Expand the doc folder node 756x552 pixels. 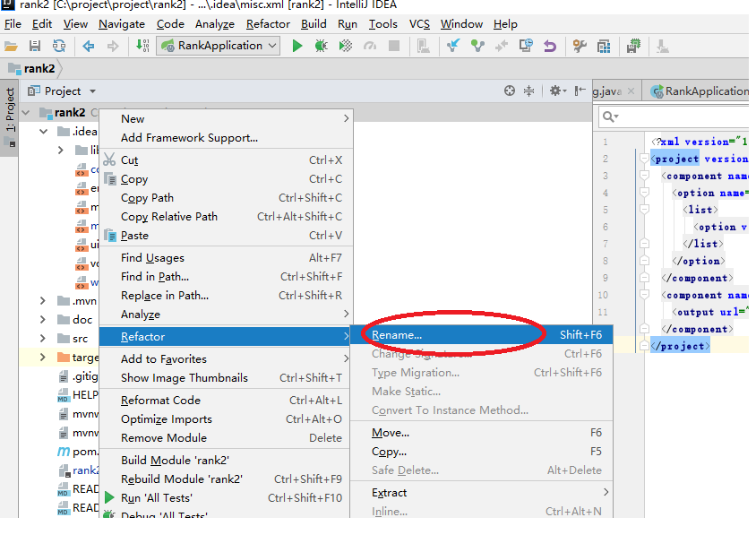pyautogui.click(x=43, y=319)
